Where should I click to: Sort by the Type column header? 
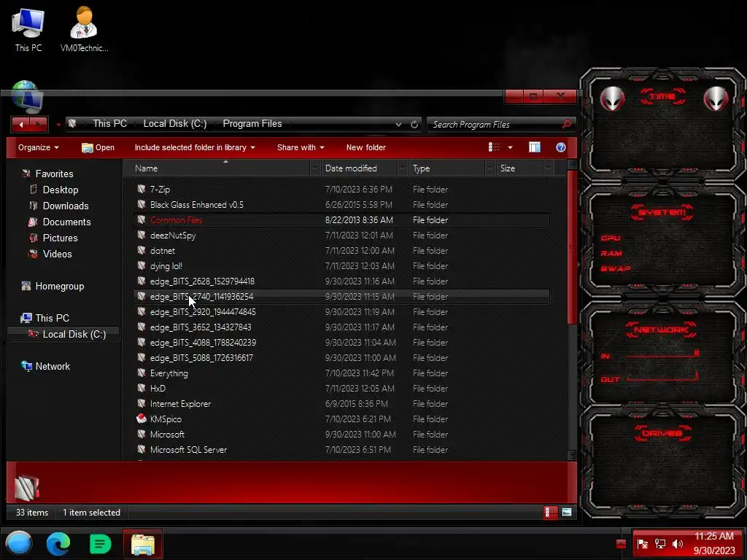[446, 168]
